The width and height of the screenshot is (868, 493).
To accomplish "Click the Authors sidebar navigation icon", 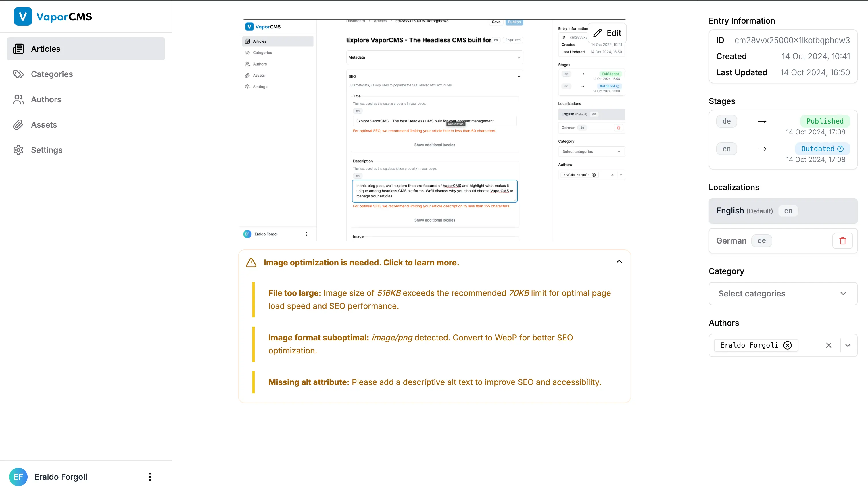I will click(x=18, y=99).
